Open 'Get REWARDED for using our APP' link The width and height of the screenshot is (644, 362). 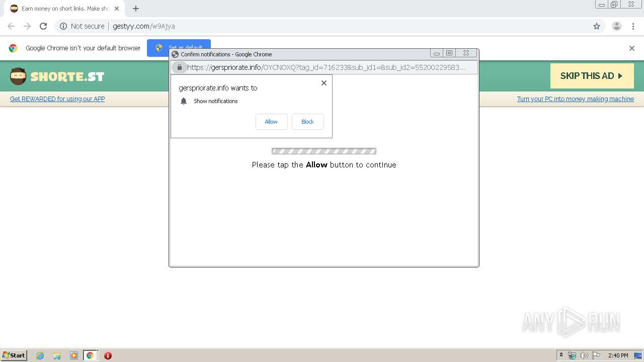57,99
